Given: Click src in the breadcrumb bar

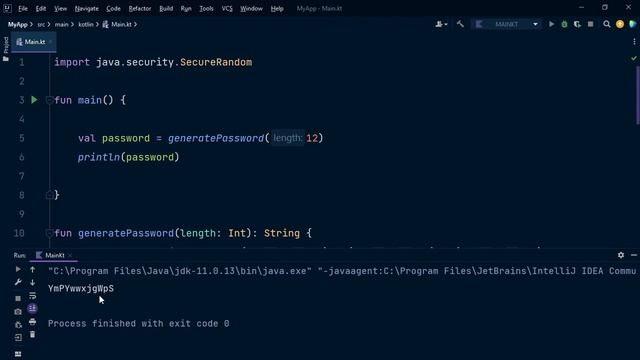Looking at the screenshot, I should click(x=41, y=24).
